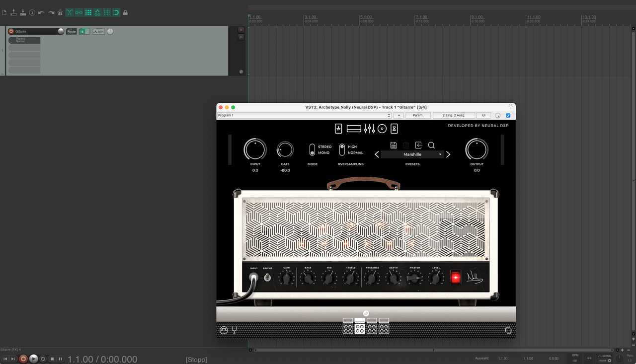
Task: Uncheck the plugin enable checkbox
Action: (x=508, y=115)
